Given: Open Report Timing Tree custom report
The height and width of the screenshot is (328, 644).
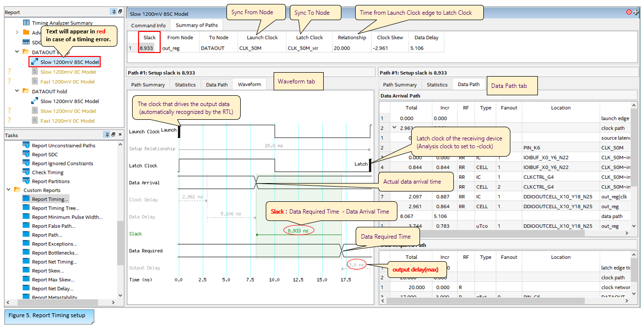Looking at the screenshot, I should (55, 208).
